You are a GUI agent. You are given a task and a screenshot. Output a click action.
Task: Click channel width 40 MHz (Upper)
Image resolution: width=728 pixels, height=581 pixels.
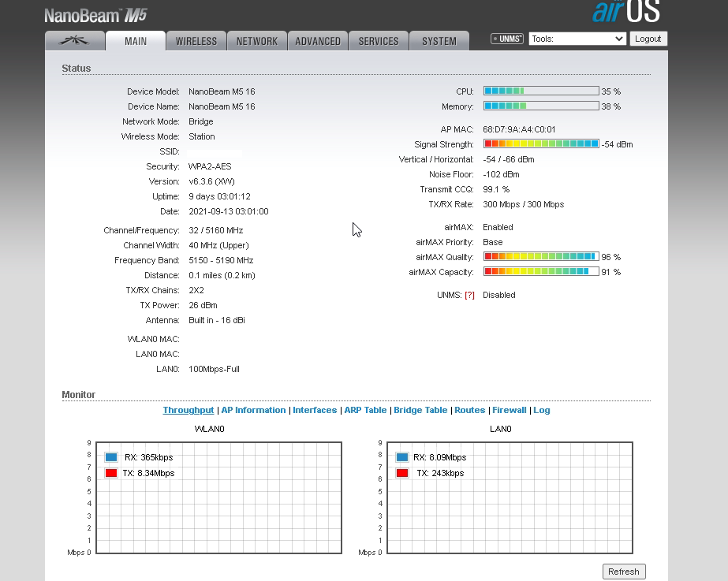click(x=218, y=245)
